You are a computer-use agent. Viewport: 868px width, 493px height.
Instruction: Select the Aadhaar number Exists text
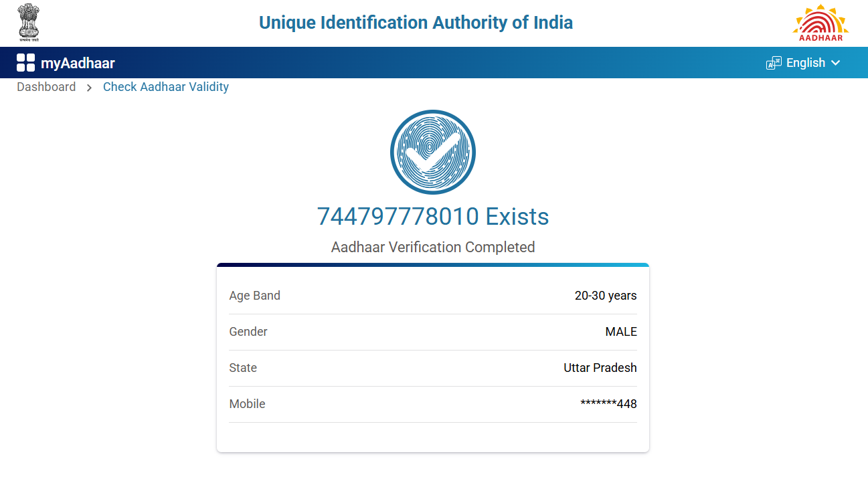point(433,217)
